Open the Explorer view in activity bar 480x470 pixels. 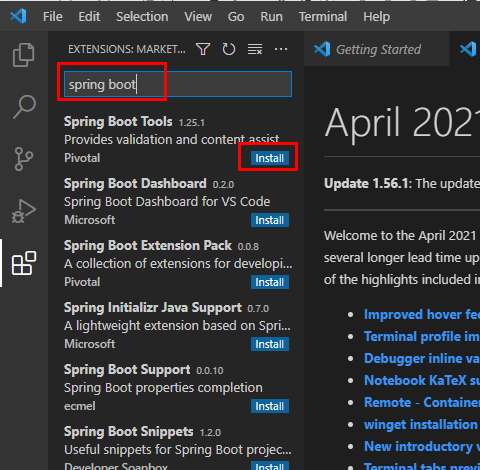pos(24,55)
